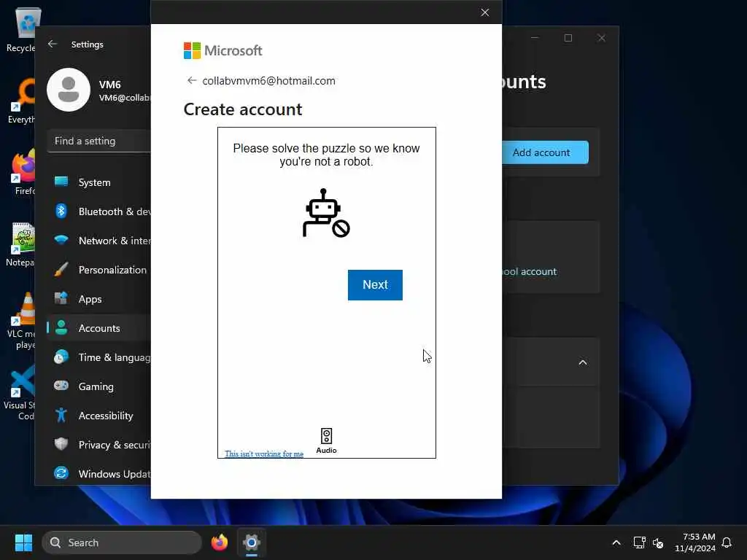Screen dimensions: 747x560
Task: Open the Notepad++ desktop shortcut
Action: (x=21, y=244)
